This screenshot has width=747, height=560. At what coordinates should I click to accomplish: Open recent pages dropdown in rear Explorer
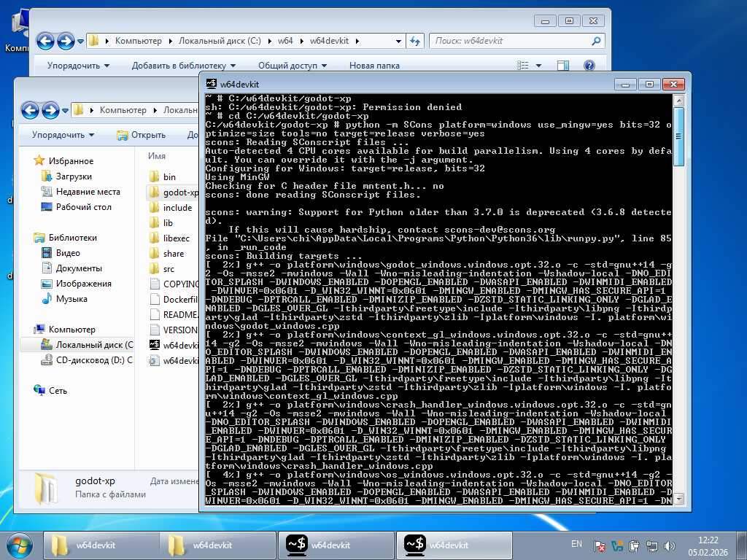(x=80, y=42)
